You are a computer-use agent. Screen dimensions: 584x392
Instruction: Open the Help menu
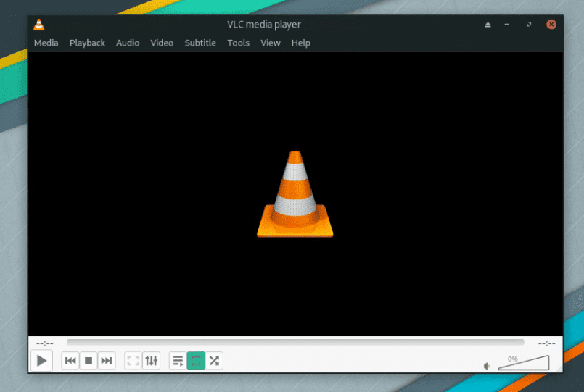(x=301, y=43)
